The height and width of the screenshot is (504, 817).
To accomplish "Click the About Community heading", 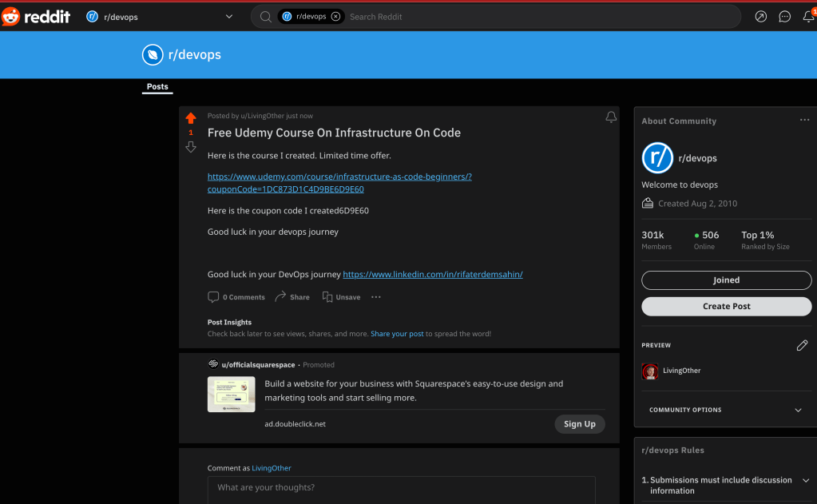I will [x=679, y=121].
